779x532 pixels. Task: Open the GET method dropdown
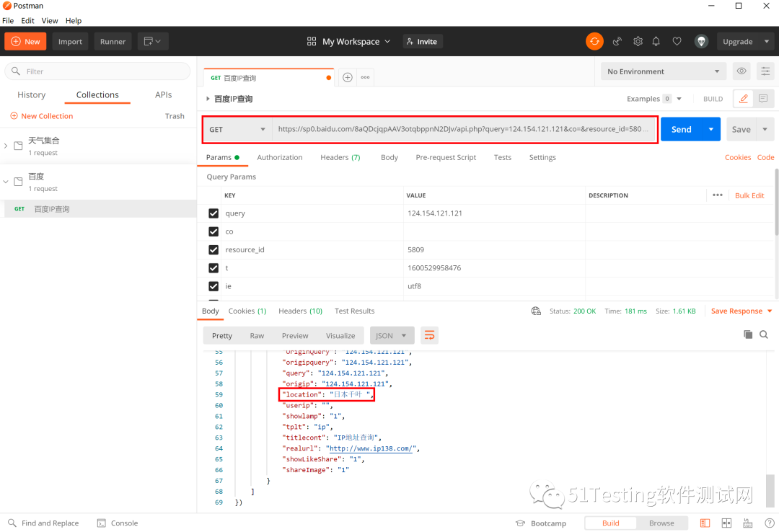click(237, 130)
